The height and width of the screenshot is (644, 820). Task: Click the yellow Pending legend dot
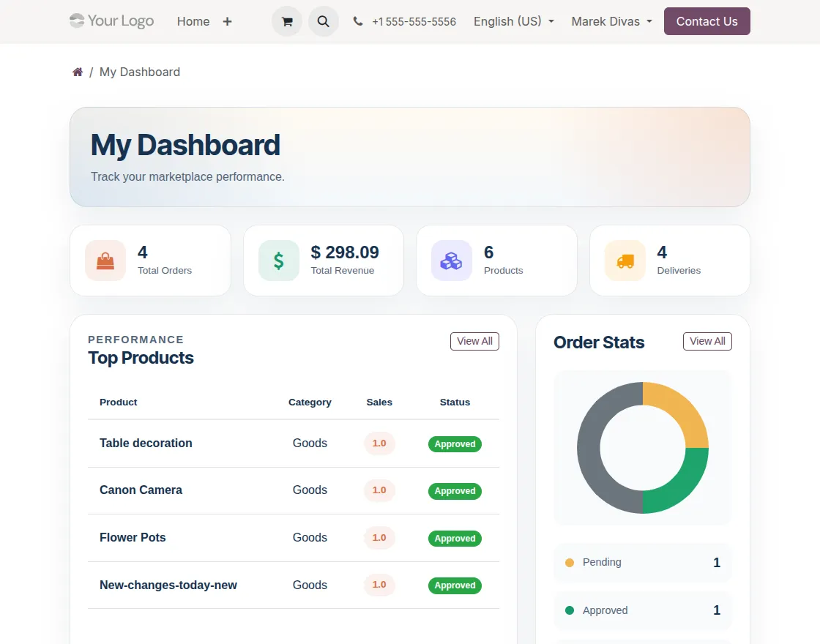point(570,563)
